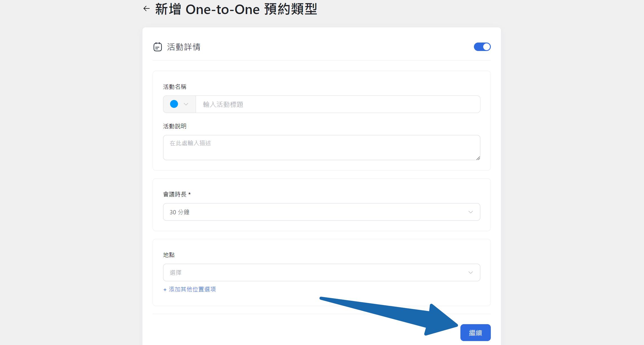Image resolution: width=644 pixels, height=345 pixels.
Task: Click the description textarea resize handle
Action: click(478, 158)
